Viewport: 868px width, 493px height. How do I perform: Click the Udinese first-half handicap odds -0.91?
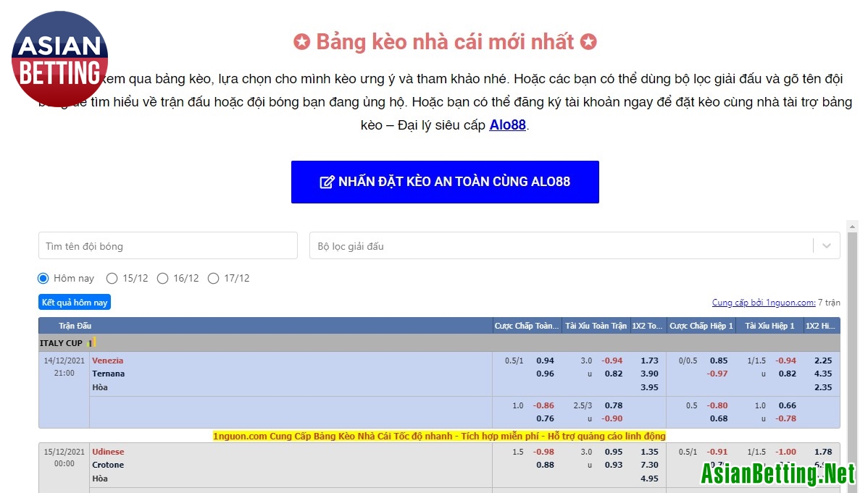tap(717, 452)
